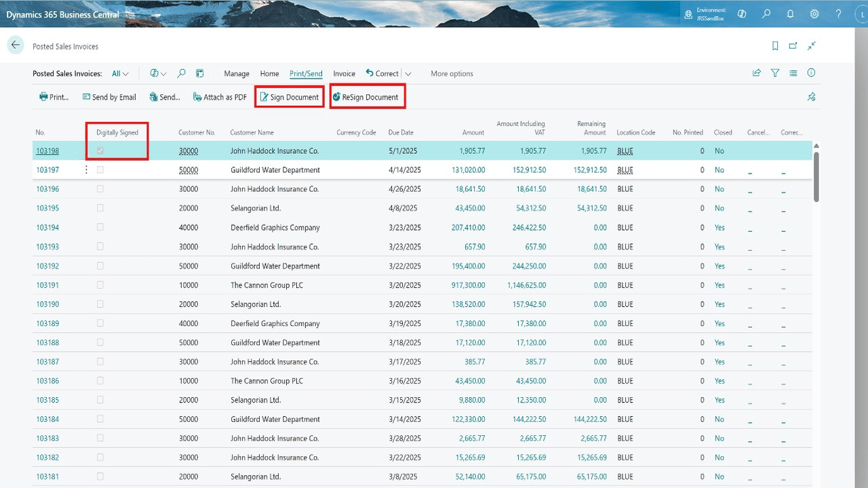The image size is (868, 488).
Task: Switch to the Invoice menu tab
Action: tap(344, 73)
